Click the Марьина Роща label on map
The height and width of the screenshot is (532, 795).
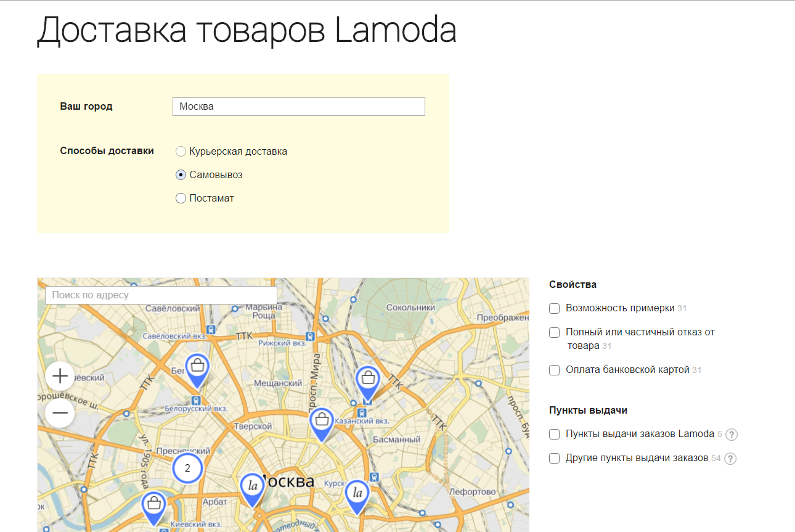coord(264,311)
